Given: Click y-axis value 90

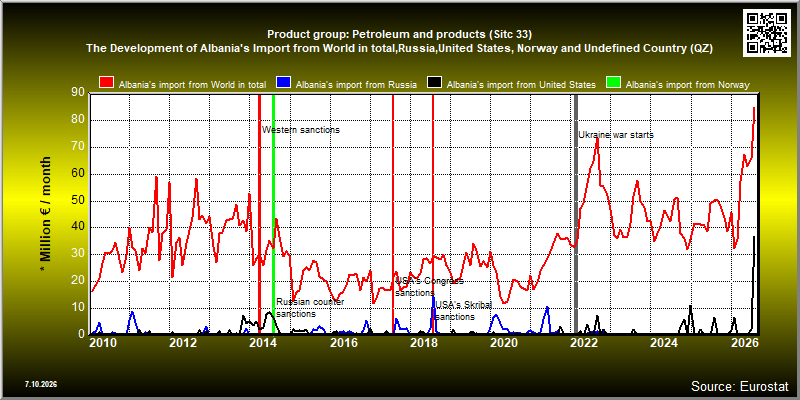Looking at the screenshot, I should coord(79,93).
